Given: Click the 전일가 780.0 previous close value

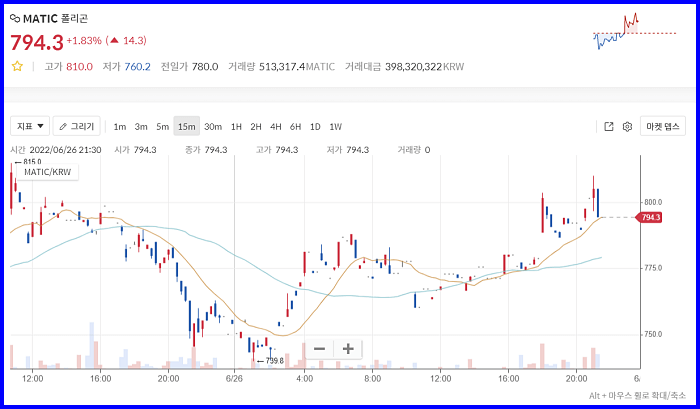Looking at the screenshot, I should click(x=189, y=67).
